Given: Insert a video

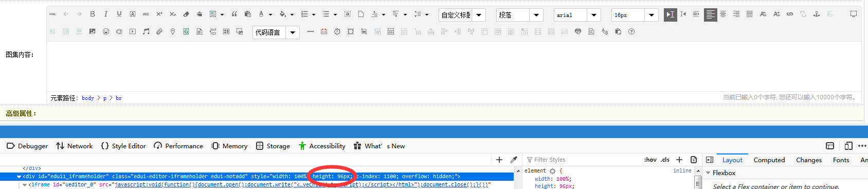Looking at the screenshot, I should tap(133, 31).
